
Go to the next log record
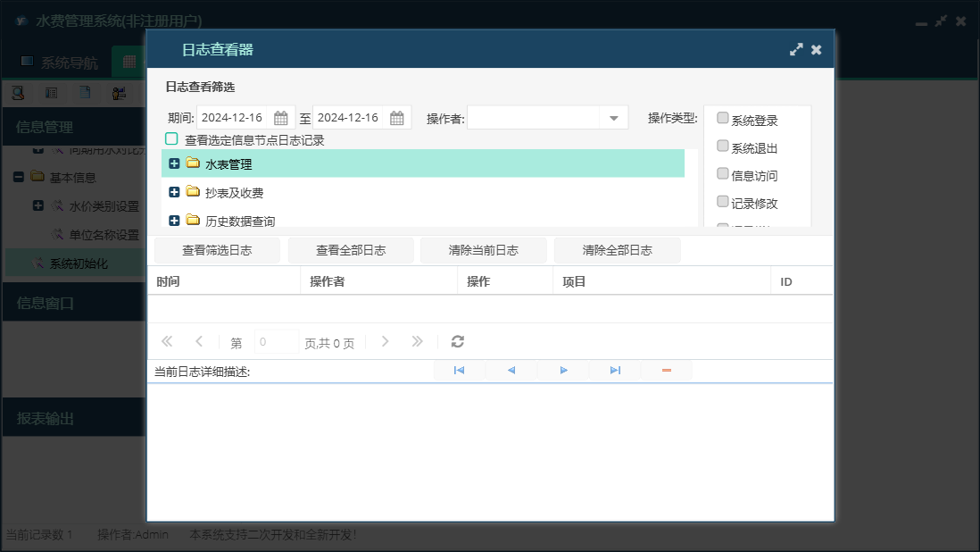point(563,370)
